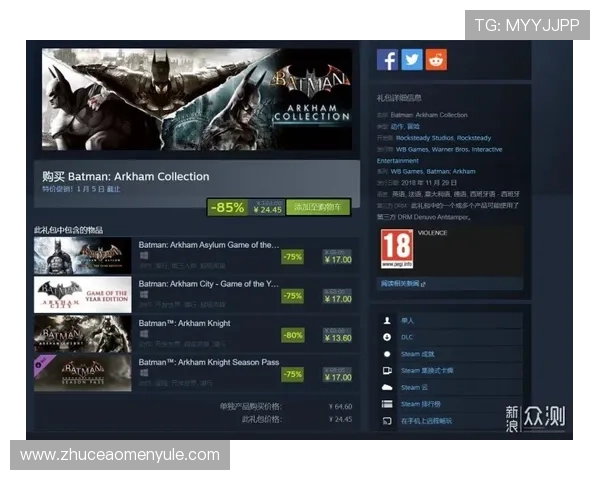
Task: Click the Steam achievements (成就) icon
Action: tap(387, 354)
